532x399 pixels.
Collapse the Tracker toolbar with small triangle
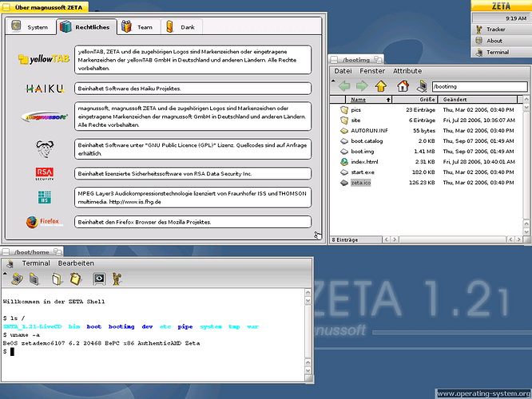click(x=333, y=81)
